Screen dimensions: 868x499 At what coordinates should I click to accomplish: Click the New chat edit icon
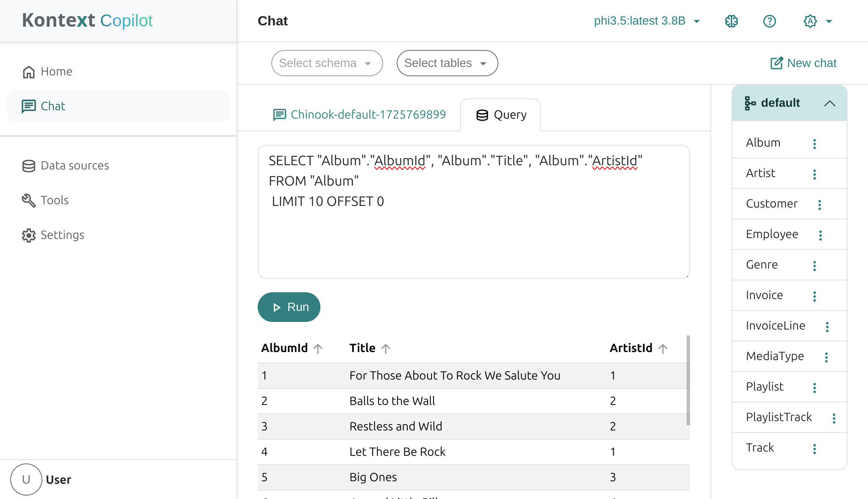coord(776,63)
